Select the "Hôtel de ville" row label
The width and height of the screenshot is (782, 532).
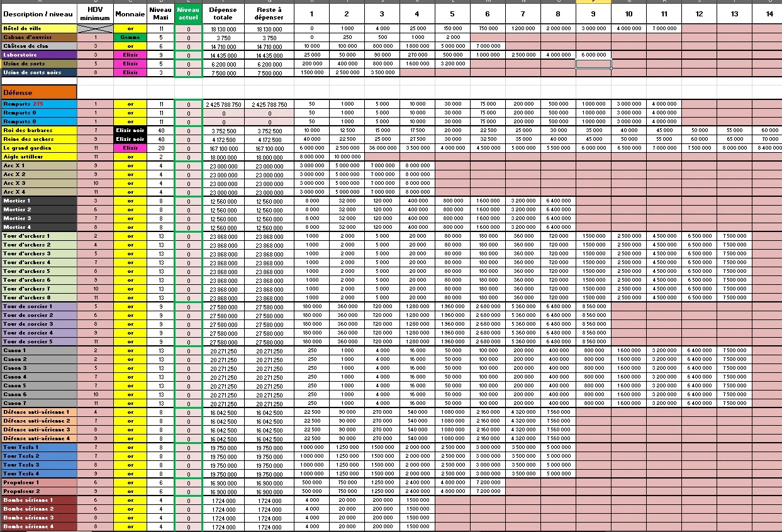tap(39, 28)
